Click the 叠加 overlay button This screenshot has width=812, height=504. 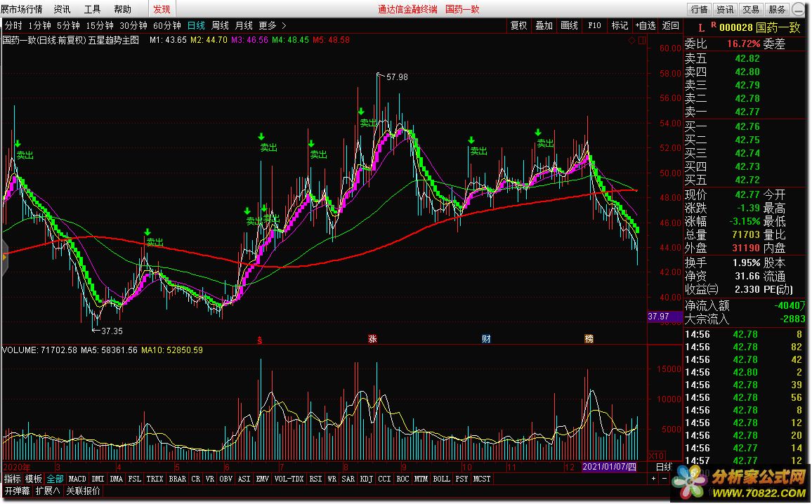[544, 25]
